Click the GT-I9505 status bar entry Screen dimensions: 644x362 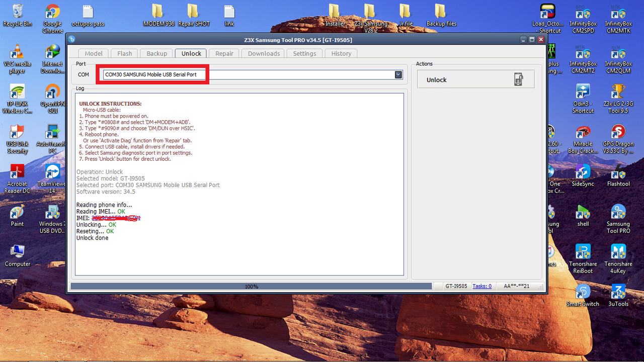(x=456, y=286)
